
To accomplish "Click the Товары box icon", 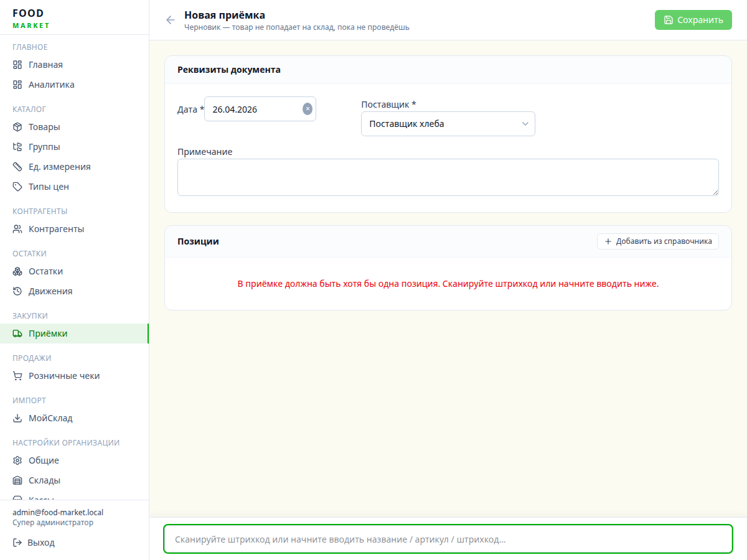I will pyautogui.click(x=17, y=127).
